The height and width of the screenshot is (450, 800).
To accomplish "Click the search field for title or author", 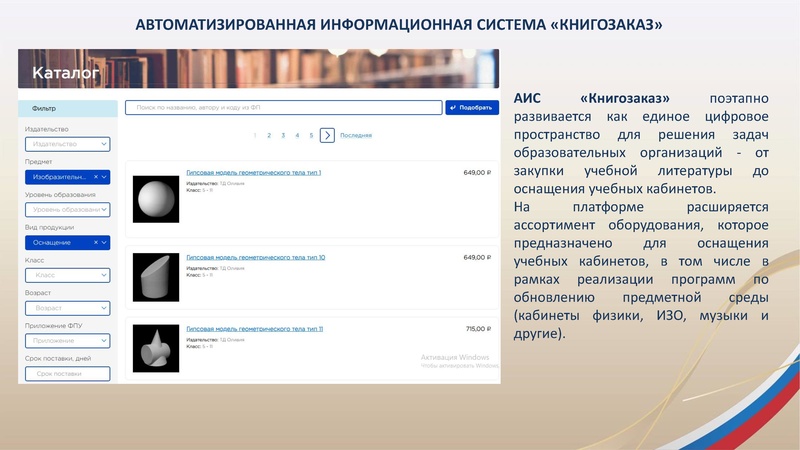I will click(284, 108).
